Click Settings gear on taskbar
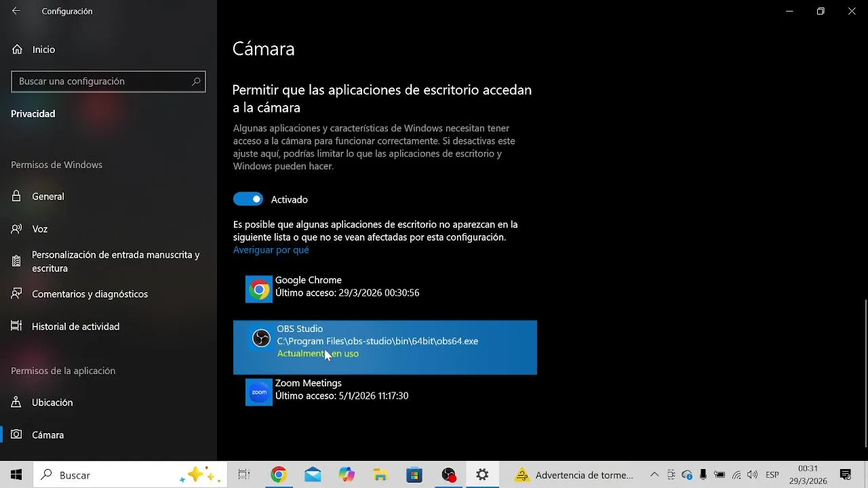Image resolution: width=868 pixels, height=488 pixels. point(482,475)
